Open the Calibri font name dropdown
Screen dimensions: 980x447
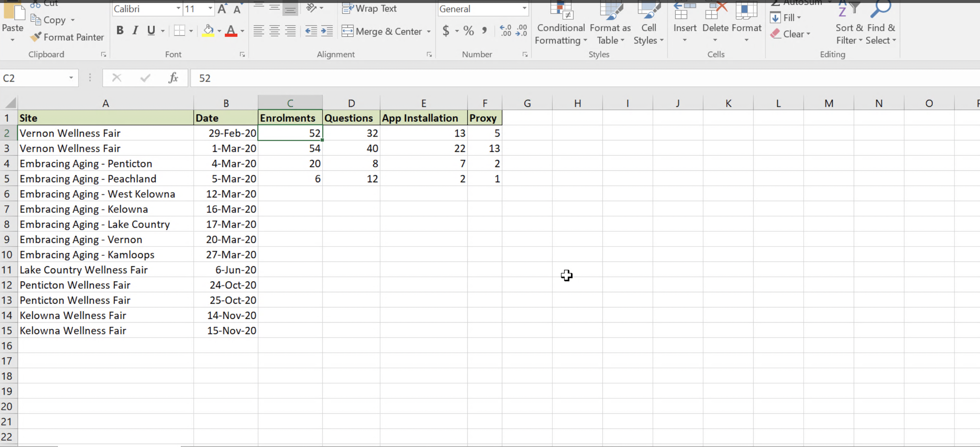tap(178, 9)
